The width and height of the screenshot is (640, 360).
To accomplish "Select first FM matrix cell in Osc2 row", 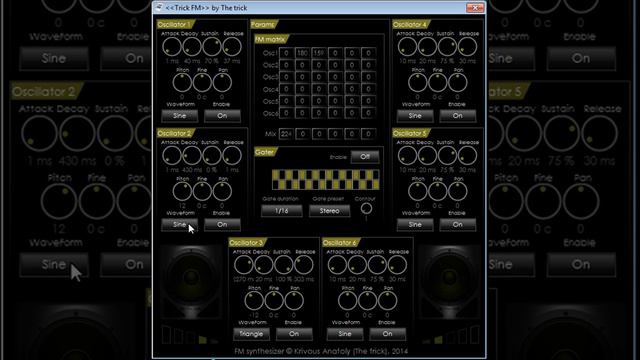I will tap(286, 65).
